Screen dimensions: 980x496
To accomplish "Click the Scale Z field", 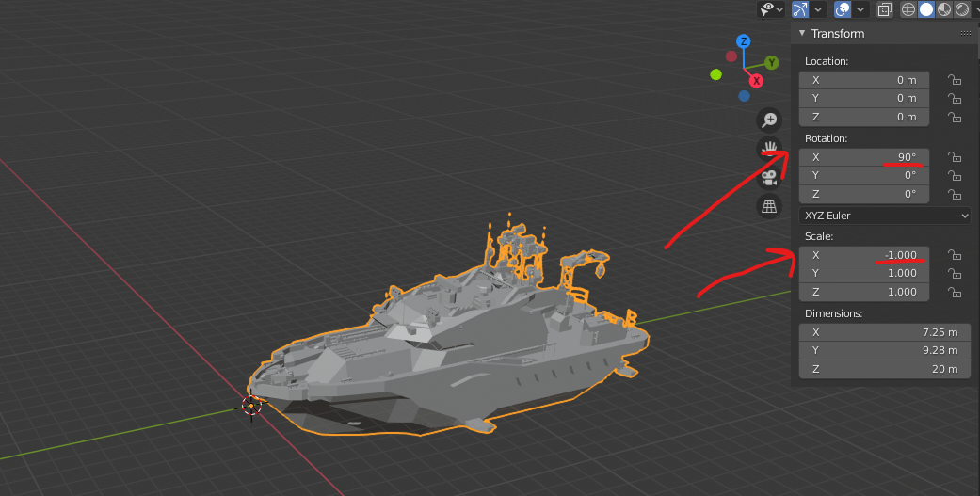I will coord(864,292).
